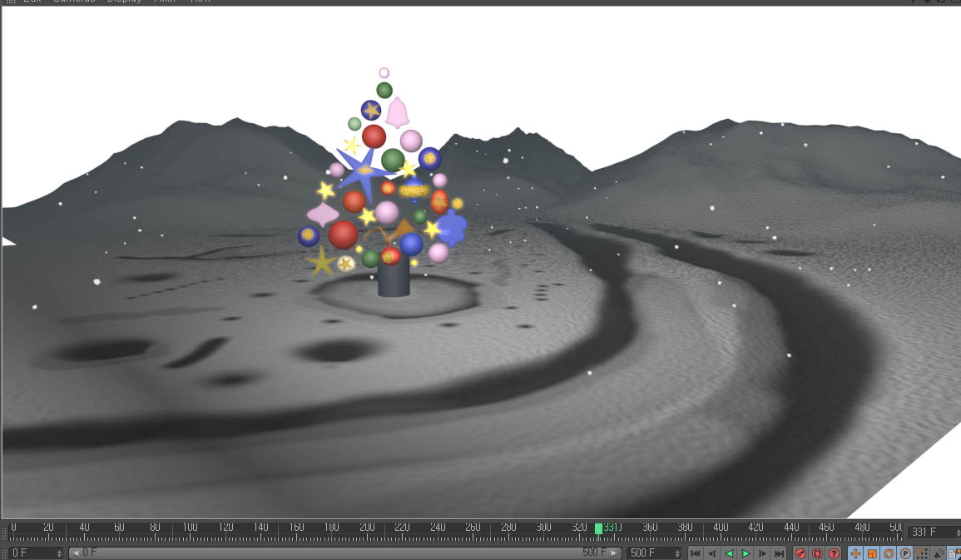Toggle Point Level Animation dotted-grid icon
This screenshot has height=560, width=961.
pos(922,553)
